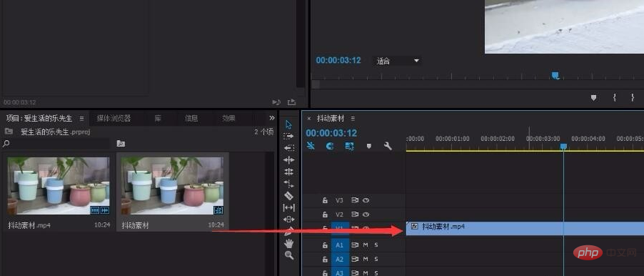Toggle sync lock on track A2

coord(355,259)
